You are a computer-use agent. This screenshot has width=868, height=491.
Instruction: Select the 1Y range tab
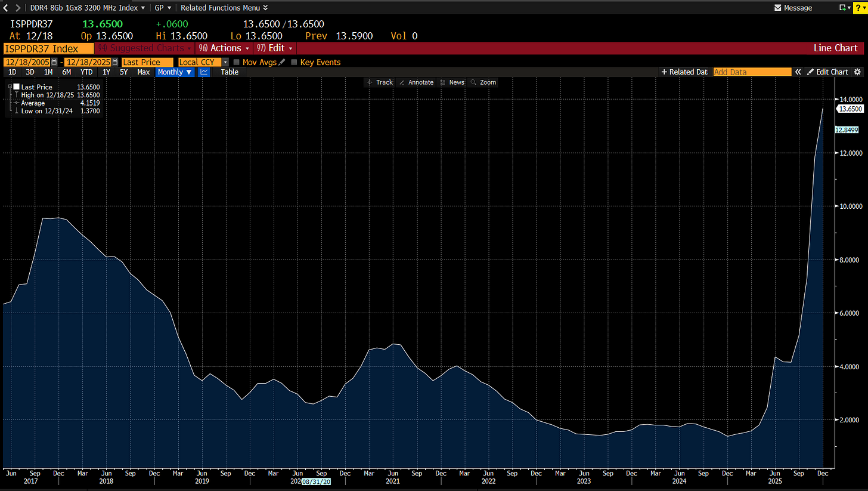106,72
